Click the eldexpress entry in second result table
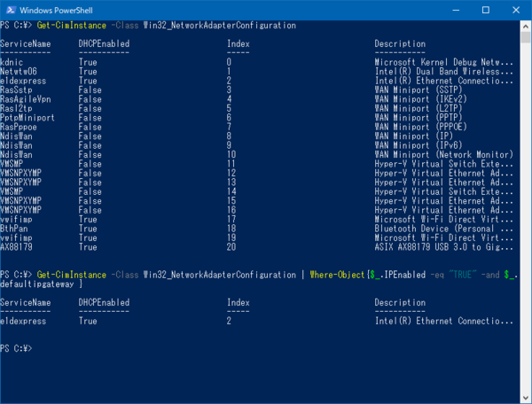532x404 pixels. (22, 321)
